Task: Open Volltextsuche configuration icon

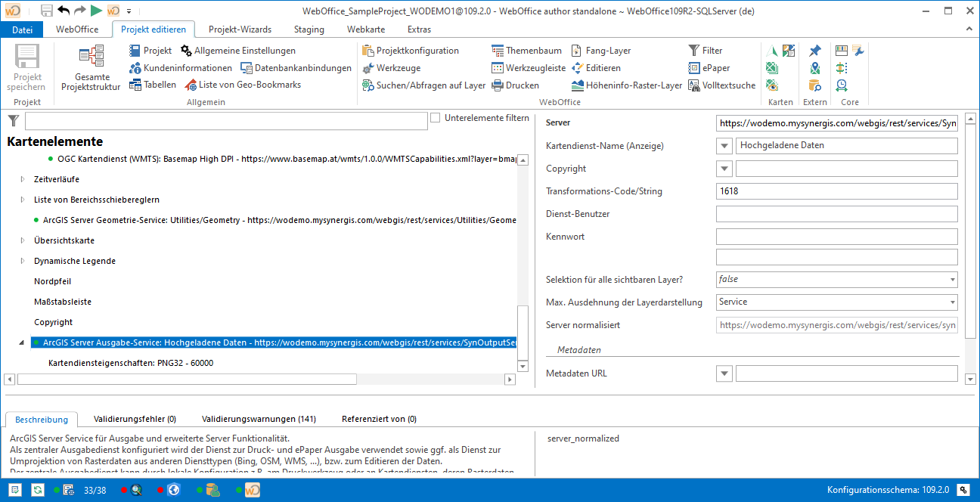Action: 693,85
